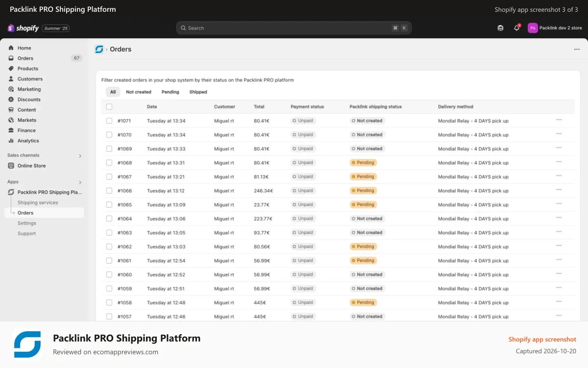Image resolution: width=588 pixels, height=368 pixels.
Task: Switch to the Not created tab
Action: [139, 92]
